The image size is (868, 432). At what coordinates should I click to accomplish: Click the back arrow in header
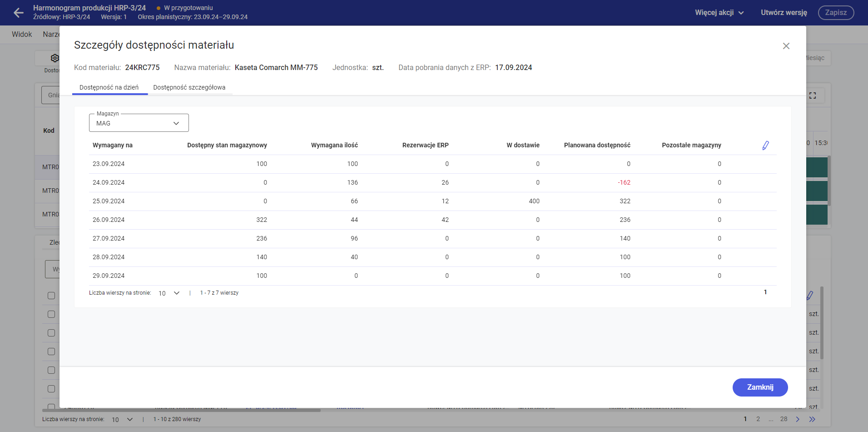point(19,13)
